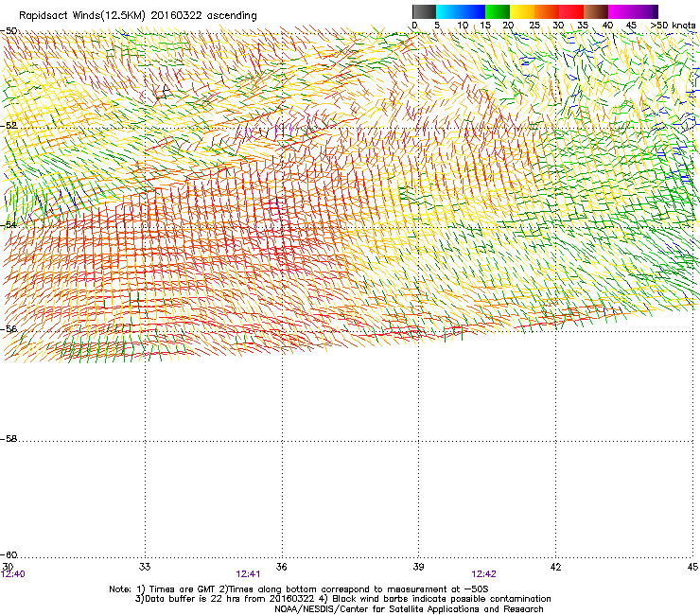Click the brown 35-40 knots legend segment
700x615 pixels.
pos(596,11)
